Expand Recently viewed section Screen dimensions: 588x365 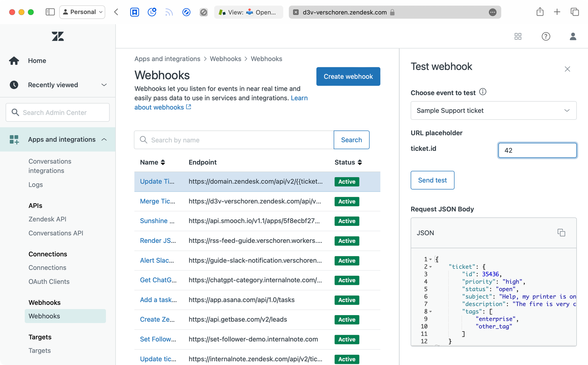[x=104, y=85]
